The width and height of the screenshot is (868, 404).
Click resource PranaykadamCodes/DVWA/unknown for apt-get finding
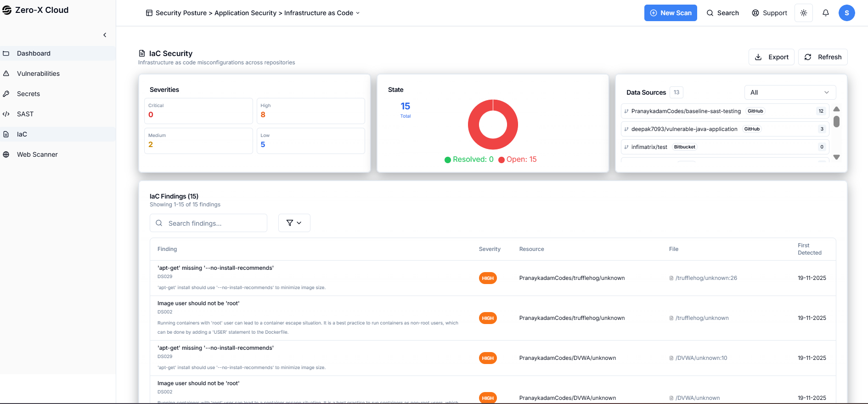(568, 358)
